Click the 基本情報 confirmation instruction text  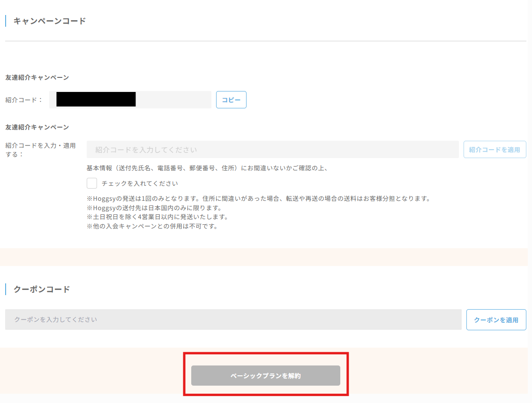pos(207,168)
